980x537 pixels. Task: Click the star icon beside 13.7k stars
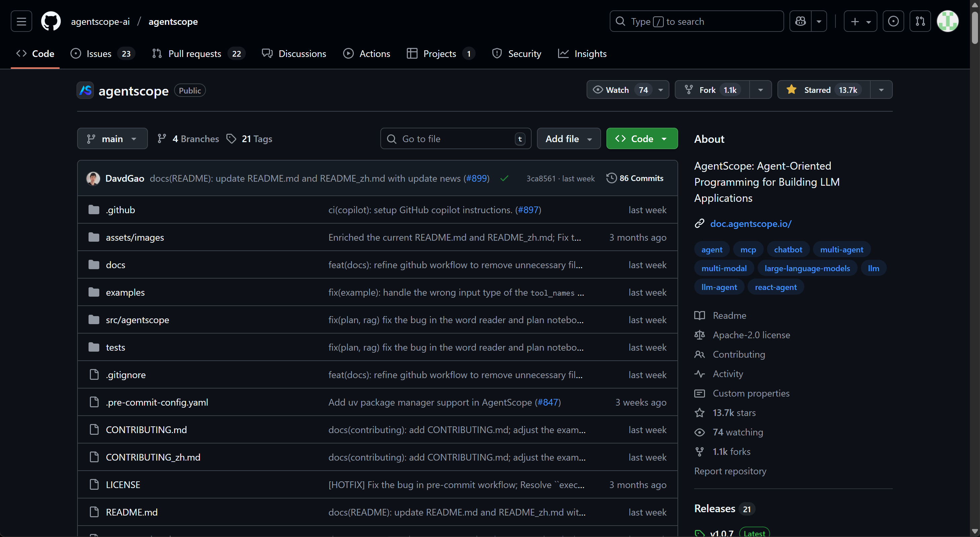point(699,413)
